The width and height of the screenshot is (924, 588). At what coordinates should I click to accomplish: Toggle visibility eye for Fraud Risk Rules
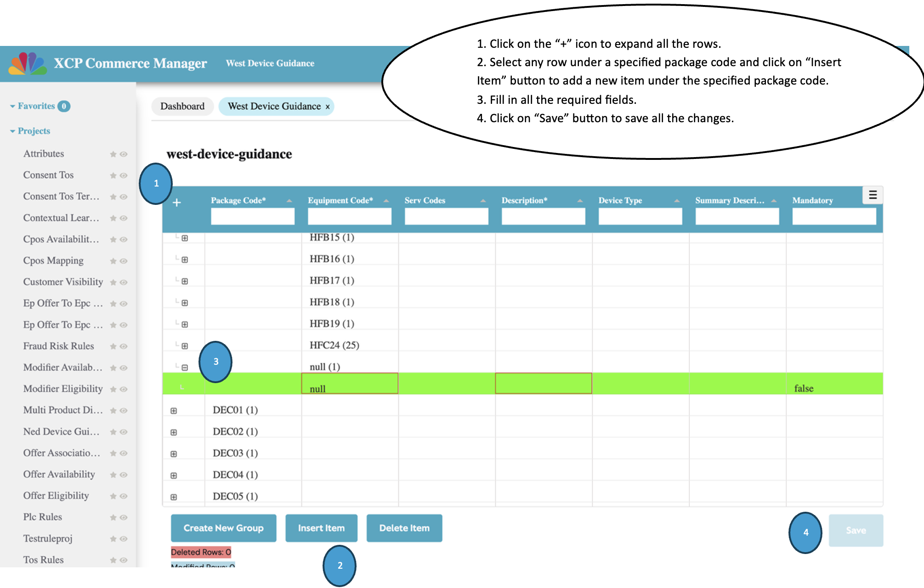pos(124,346)
